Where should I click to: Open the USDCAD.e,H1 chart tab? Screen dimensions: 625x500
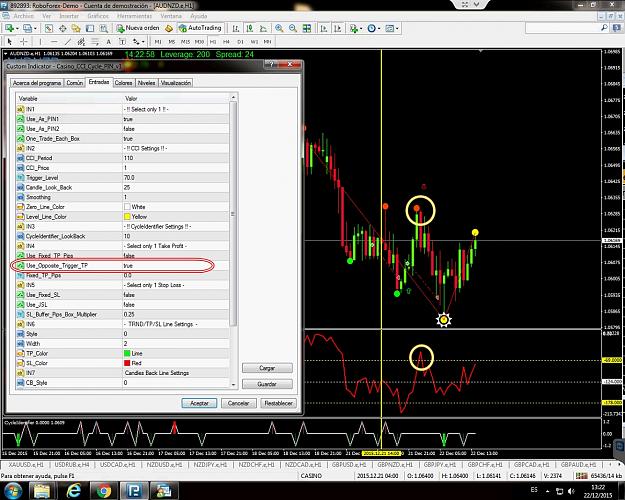pos(117,465)
